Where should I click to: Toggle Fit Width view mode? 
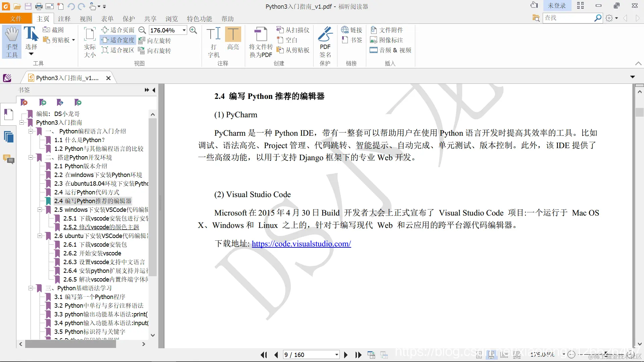pos(118,40)
